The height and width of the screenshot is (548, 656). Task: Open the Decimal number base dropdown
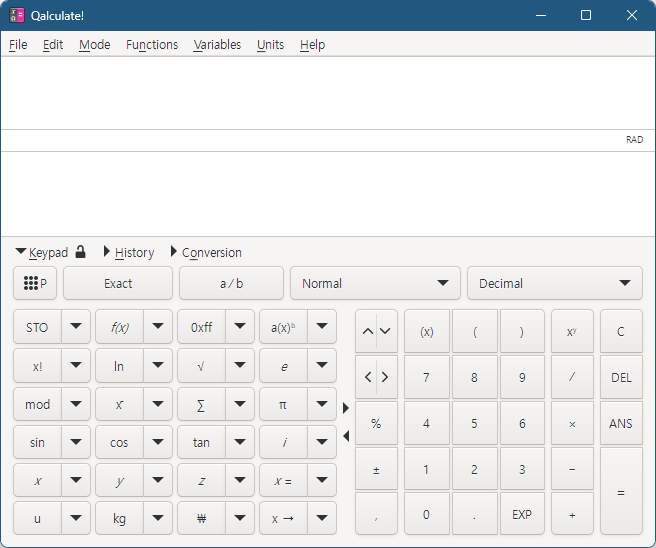(554, 283)
